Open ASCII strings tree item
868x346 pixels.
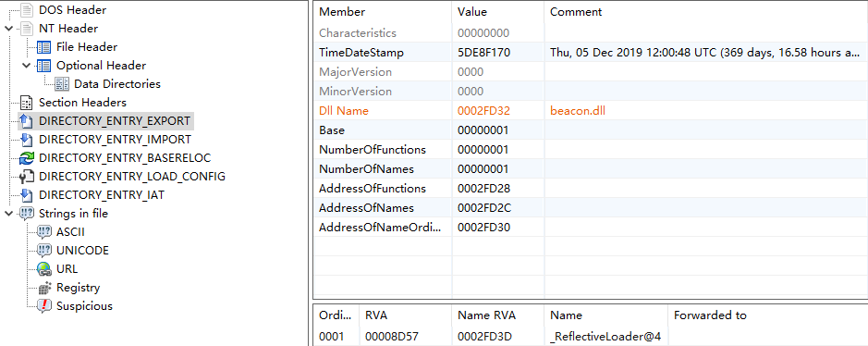tap(70, 232)
